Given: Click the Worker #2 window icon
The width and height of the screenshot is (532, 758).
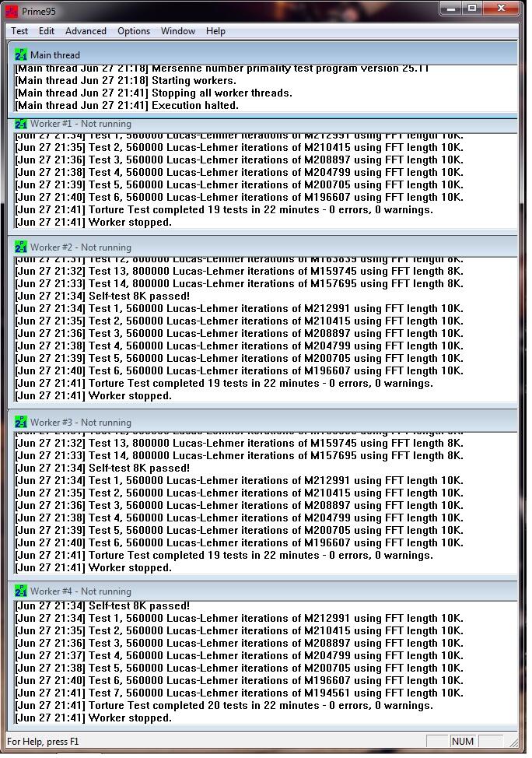Looking at the screenshot, I should 21,247.
